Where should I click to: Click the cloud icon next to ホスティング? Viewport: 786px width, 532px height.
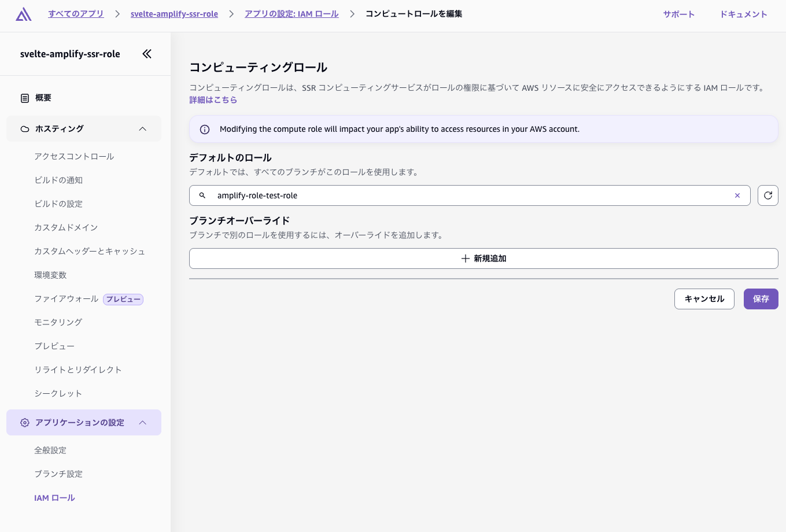click(x=25, y=128)
